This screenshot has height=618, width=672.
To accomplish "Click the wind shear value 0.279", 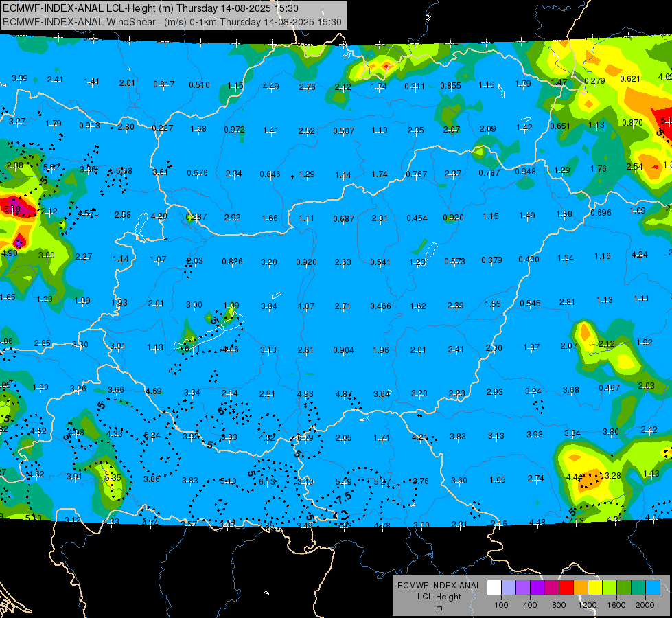I will [595, 80].
